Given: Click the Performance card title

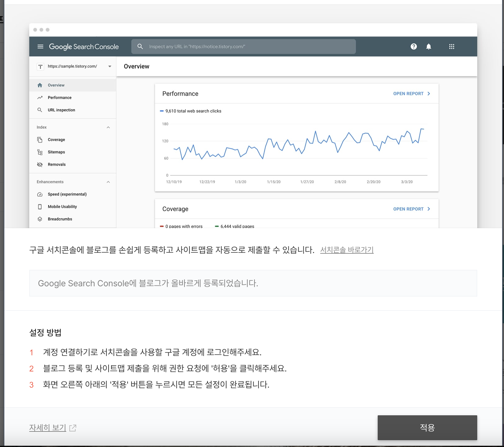Looking at the screenshot, I should pyautogui.click(x=180, y=94).
